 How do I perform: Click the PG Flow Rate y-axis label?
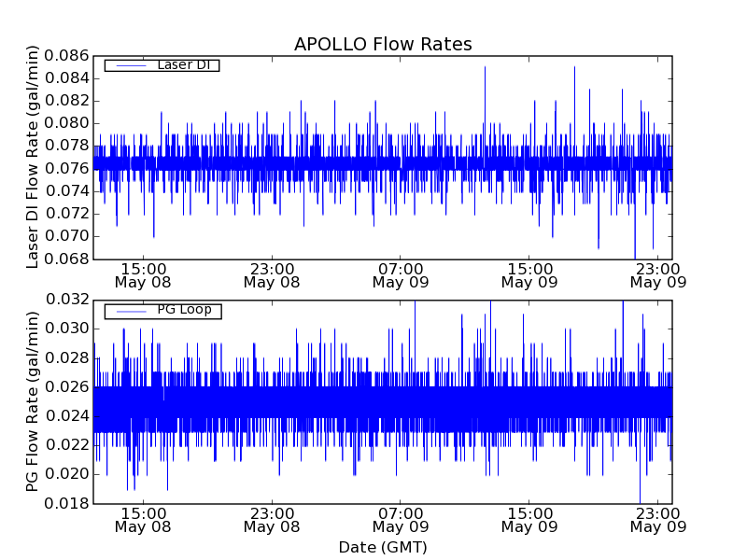click(x=33, y=401)
